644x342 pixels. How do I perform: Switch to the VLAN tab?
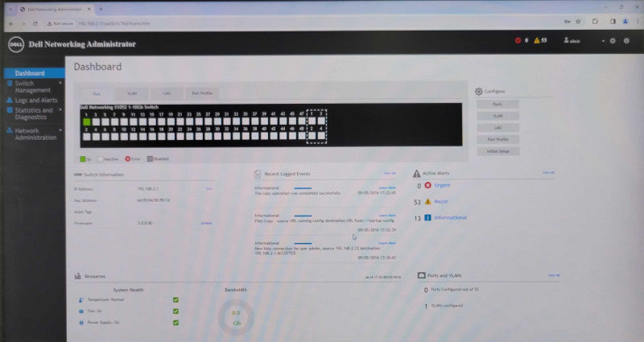click(132, 93)
